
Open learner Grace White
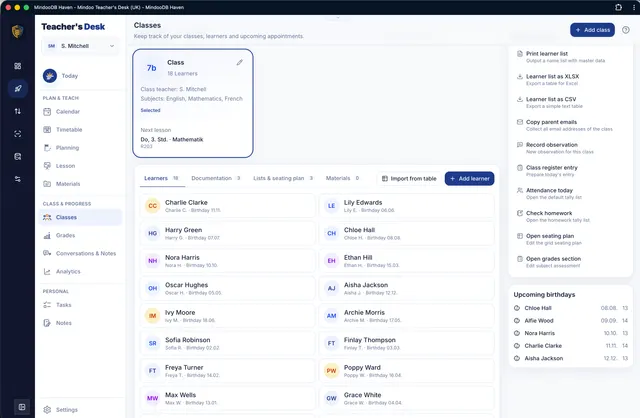pyautogui.click(x=407, y=398)
